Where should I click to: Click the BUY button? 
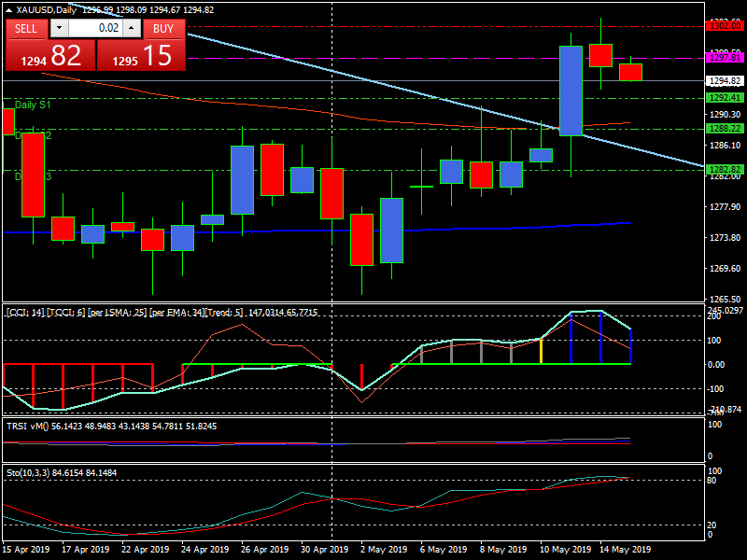(163, 29)
